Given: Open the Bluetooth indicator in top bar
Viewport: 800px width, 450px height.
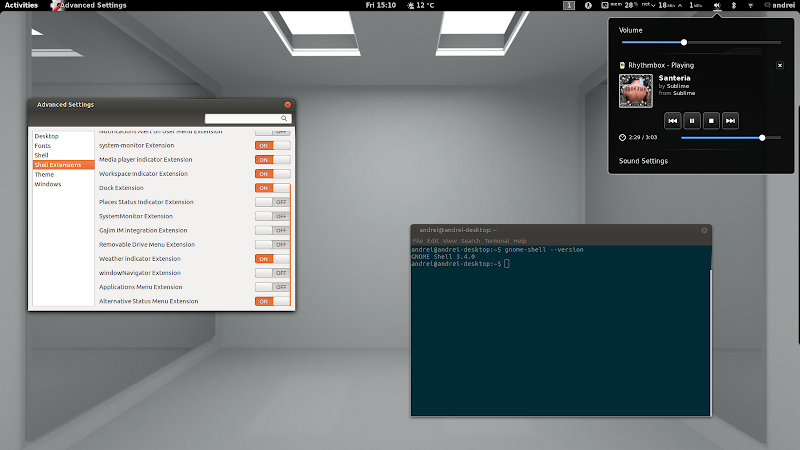Looking at the screenshot, I should (733, 6).
